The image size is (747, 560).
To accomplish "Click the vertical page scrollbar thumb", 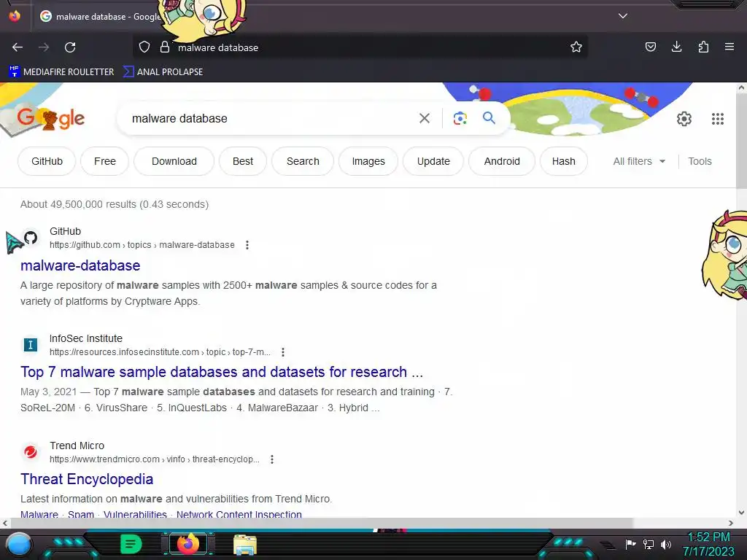I will coord(741,141).
